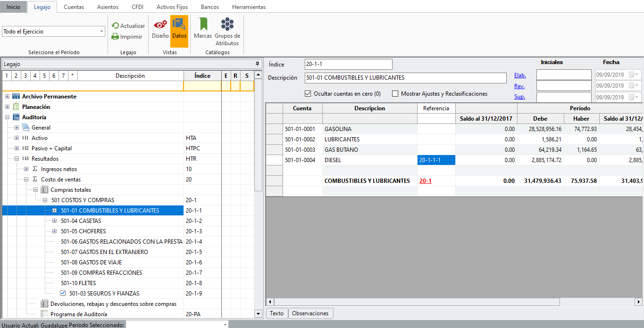Click the Índice input field
The image size is (644, 328).
coord(348,64)
